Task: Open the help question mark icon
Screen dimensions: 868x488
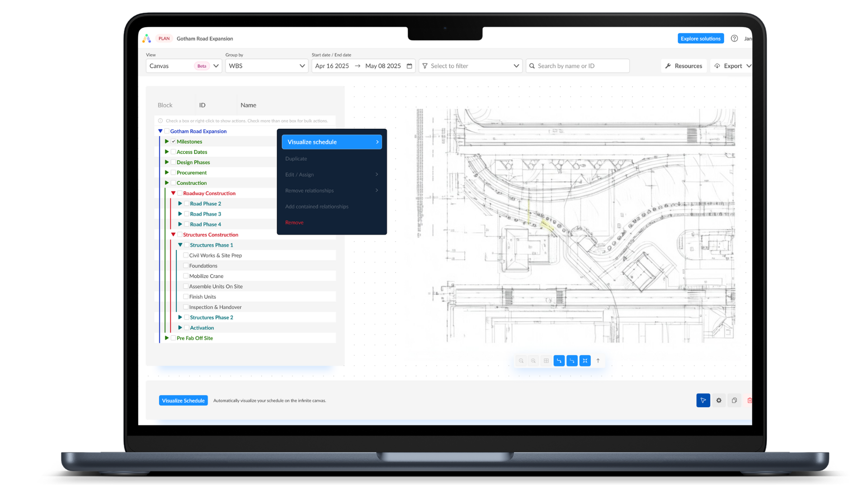Action: click(734, 38)
